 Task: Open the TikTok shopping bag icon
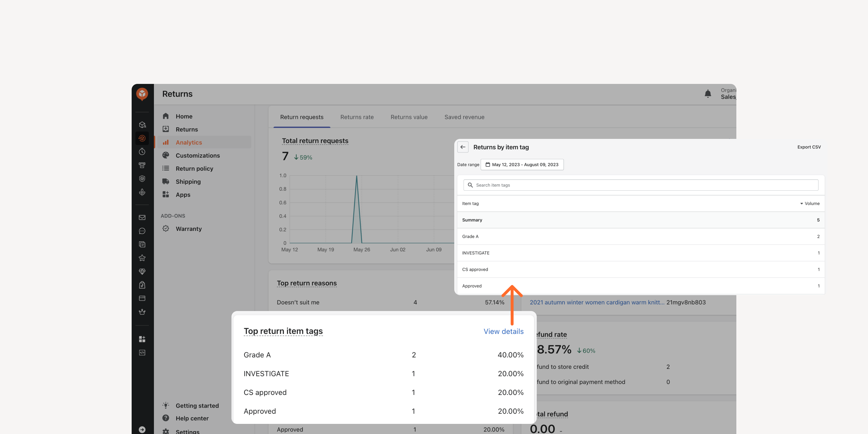coord(142,285)
